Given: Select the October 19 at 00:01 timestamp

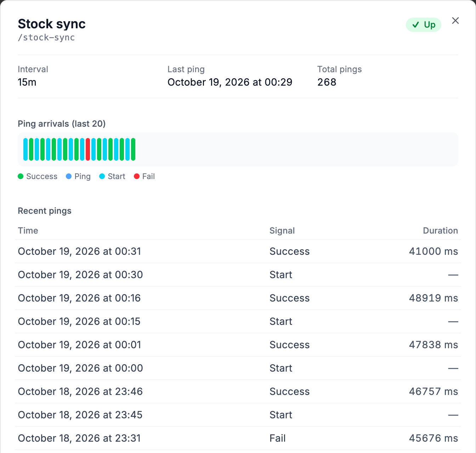Looking at the screenshot, I should tap(79, 345).
